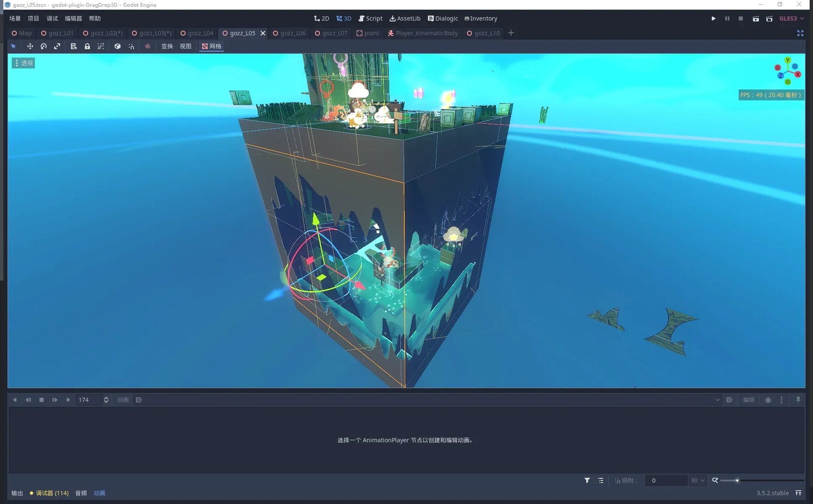
Task: Expand the GLES3 renderer dropdown
Action: click(792, 19)
